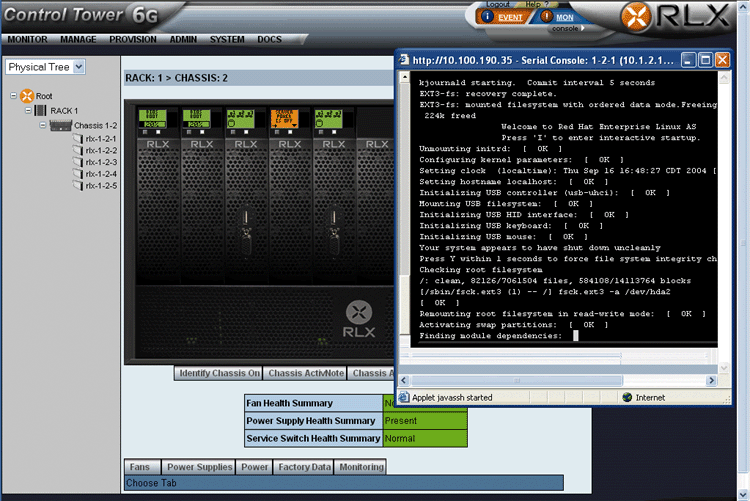
Task: Click the console horizontal scrollbar thumb
Action: (517, 380)
